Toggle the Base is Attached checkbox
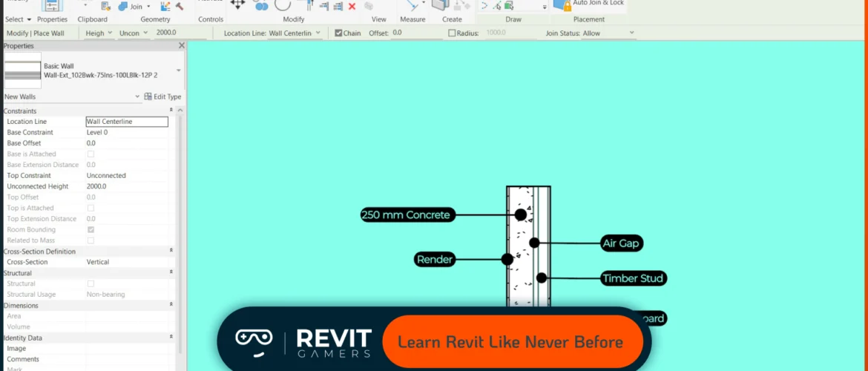Image resolution: width=868 pixels, height=371 pixels. click(91, 154)
